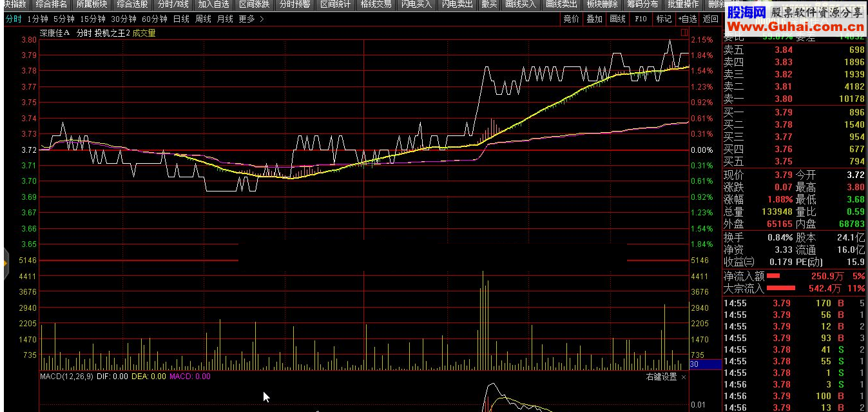Click the 批量操作 batch operations button
The image size is (868, 412).
click(683, 5)
